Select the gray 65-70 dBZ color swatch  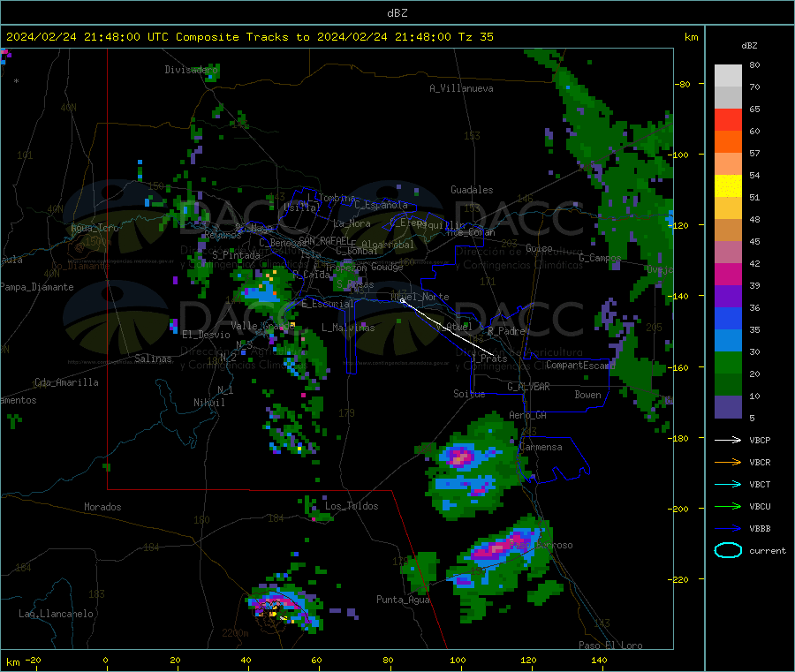(728, 98)
